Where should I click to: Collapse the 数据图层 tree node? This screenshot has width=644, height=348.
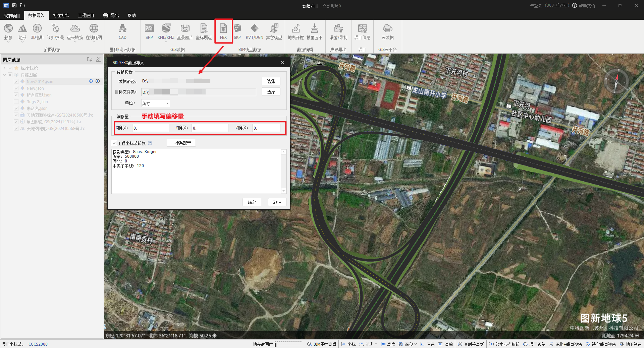(x=4, y=75)
